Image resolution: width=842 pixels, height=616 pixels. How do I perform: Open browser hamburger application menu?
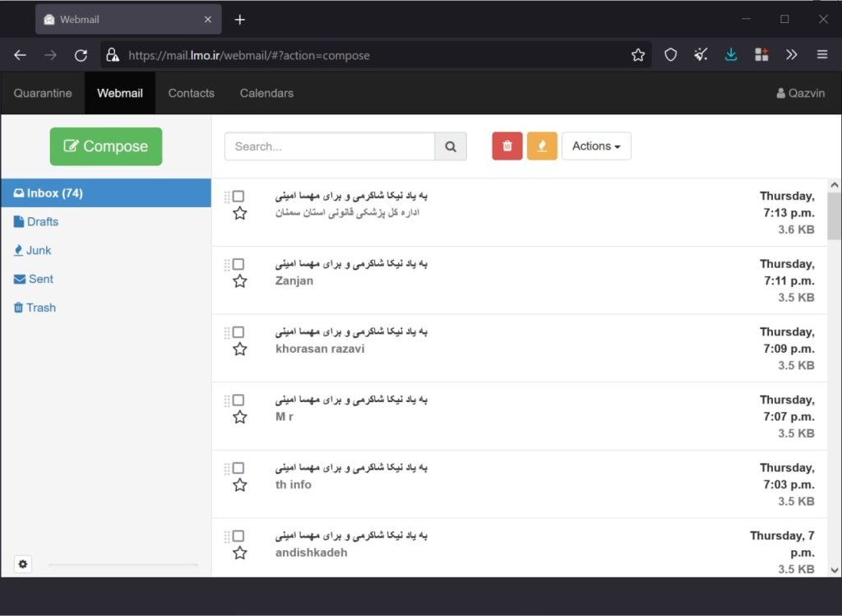pos(822,55)
